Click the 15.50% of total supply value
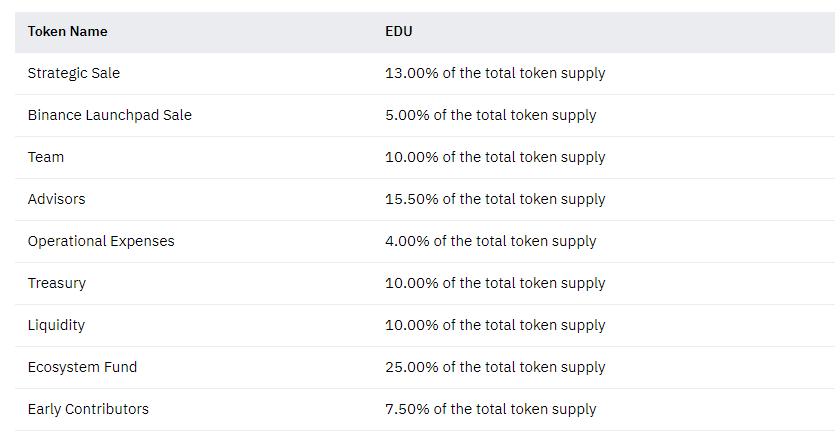840x447 pixels. pos(495,199)
